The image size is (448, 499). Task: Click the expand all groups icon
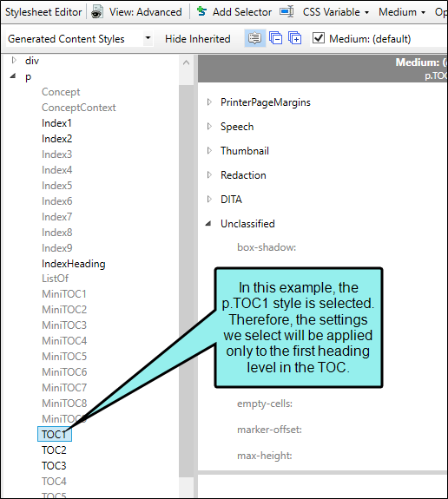295,38
